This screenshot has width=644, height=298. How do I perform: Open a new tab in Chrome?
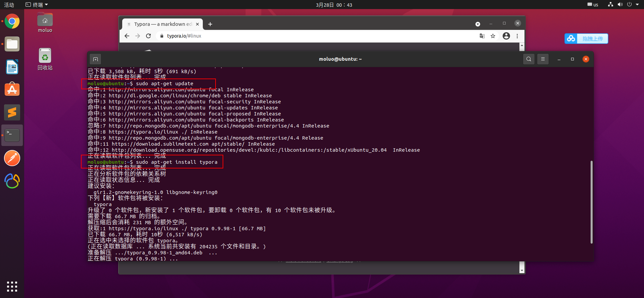[x=210, y=24]
